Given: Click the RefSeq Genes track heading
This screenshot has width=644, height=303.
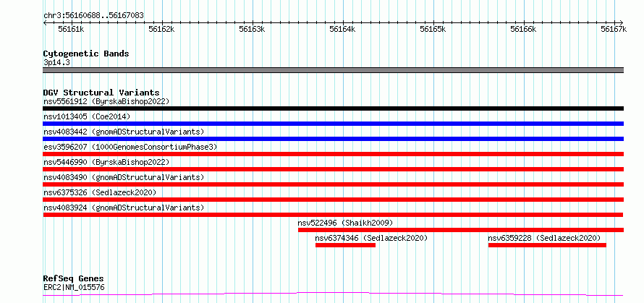Looking at the screenshot, I should coord(73,279).
